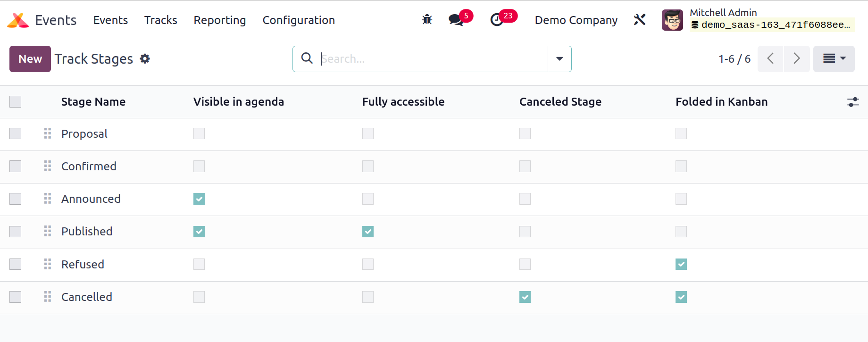Click the search magnifier icon
868x342 pixels.
click(x=307, y=58)
